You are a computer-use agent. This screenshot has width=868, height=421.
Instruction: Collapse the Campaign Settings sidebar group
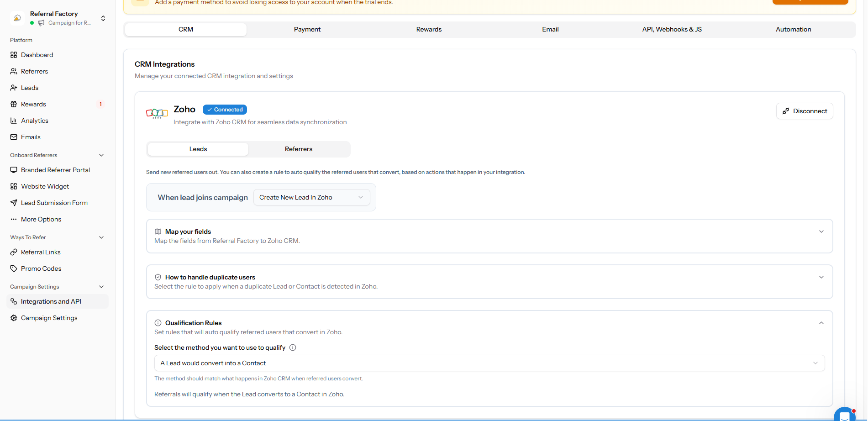point(101,287)
